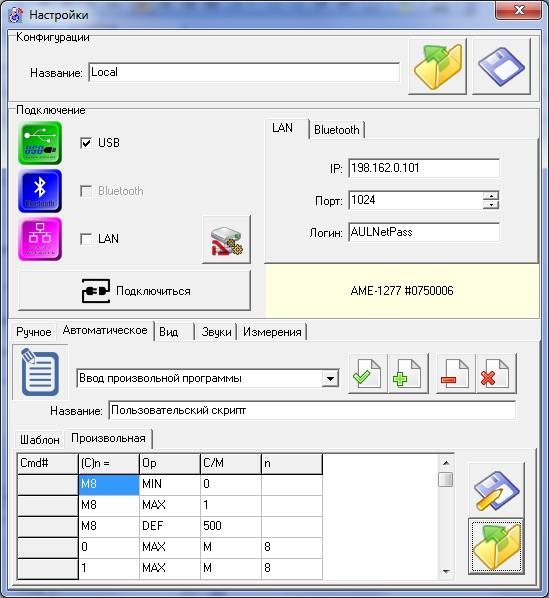Open the device settings drive-with-gear icon
Image resolution: width=549 pixels, height=598 pixels.
coord(226,240)
